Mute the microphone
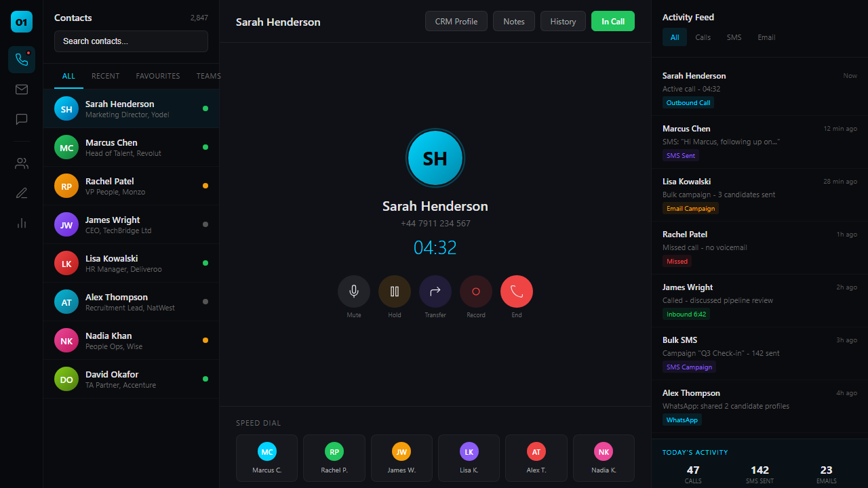The height and width of the screenshot is (488, 868). tap(354, 291)
